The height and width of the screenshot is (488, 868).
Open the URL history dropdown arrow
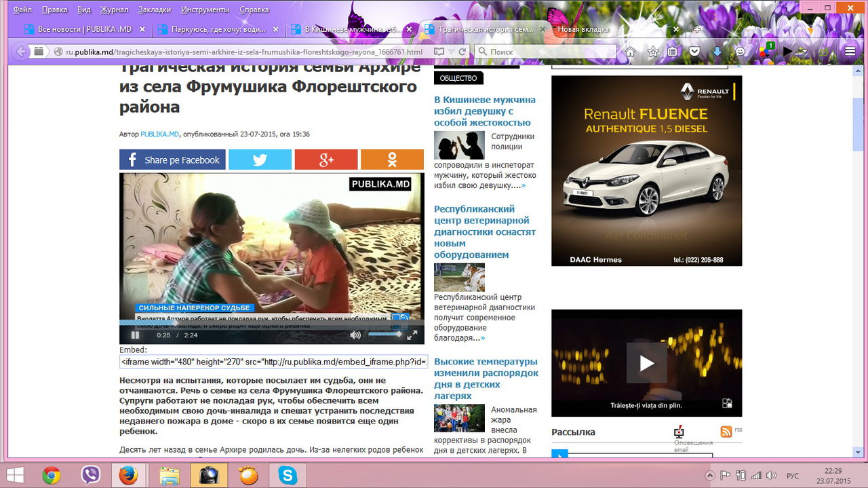(452, 52)
